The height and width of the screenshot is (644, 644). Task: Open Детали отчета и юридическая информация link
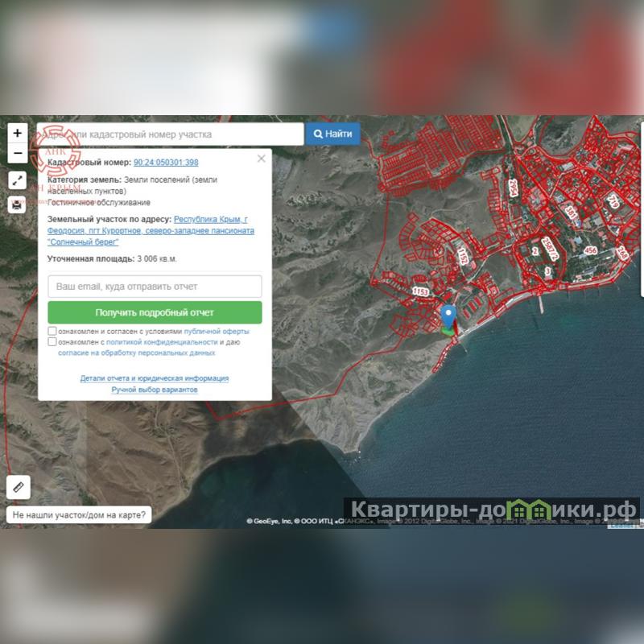155,378
